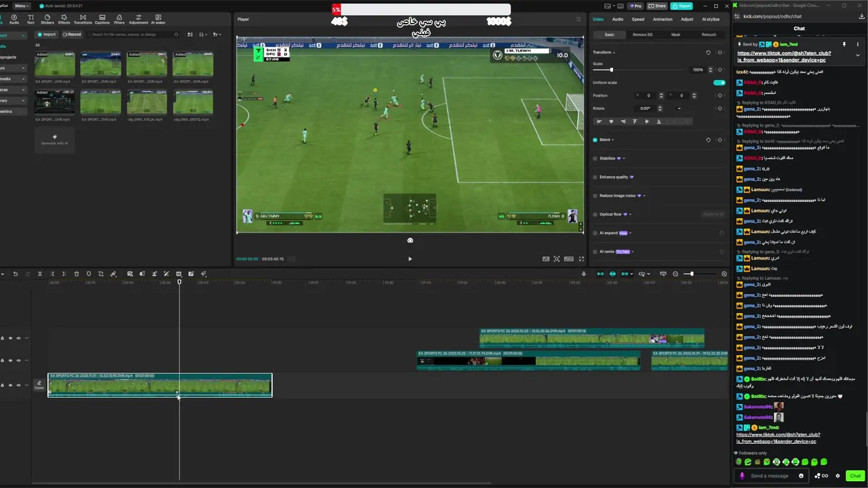This screenshot has height=488, width=868.
Task: Enable the Enhance quality checkbox
Action: (595, 177)
